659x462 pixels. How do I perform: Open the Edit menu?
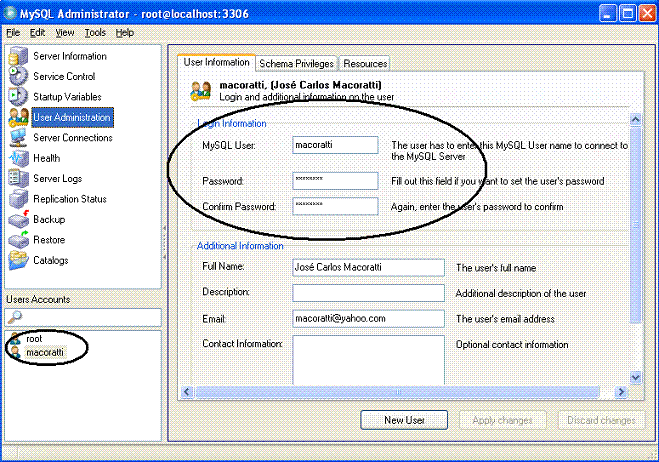(x=37, y=32)
